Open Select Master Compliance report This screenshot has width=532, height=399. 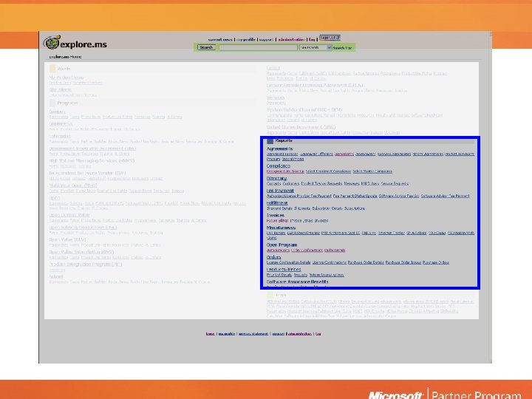coord(372,171)
